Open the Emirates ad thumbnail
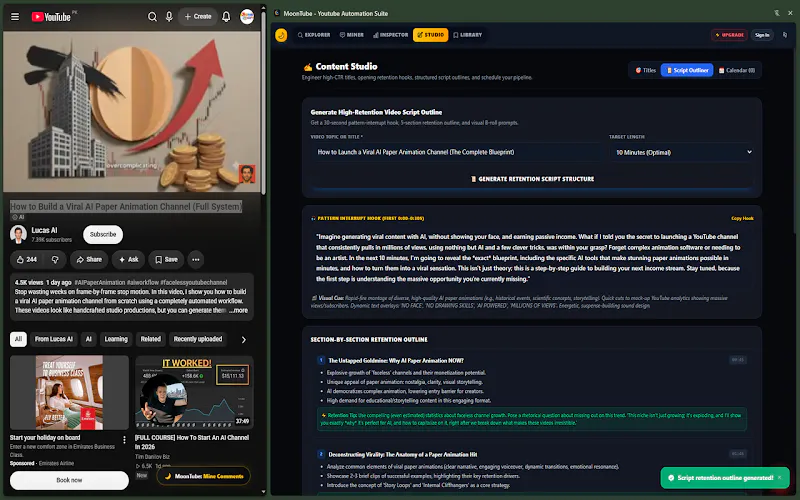800x500 pixels. point(69,392)
